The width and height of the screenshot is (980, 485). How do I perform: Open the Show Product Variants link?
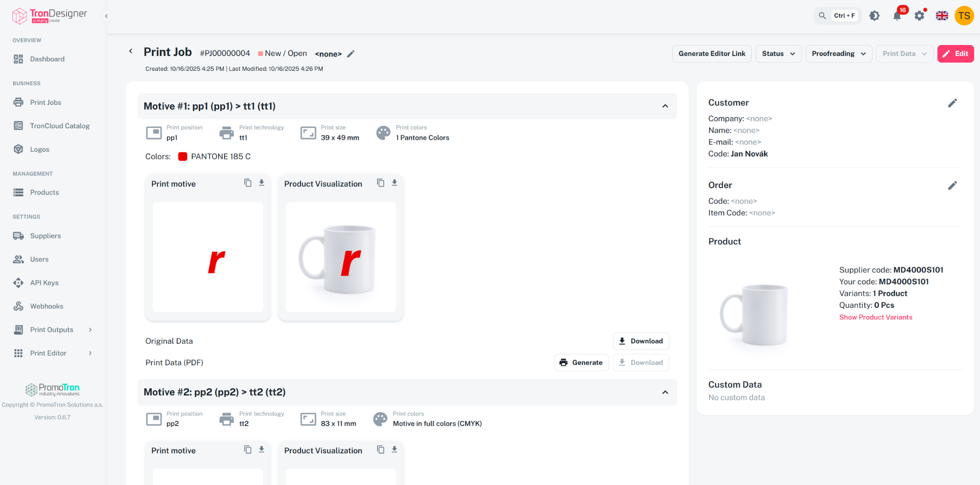(x=876, y=317)
